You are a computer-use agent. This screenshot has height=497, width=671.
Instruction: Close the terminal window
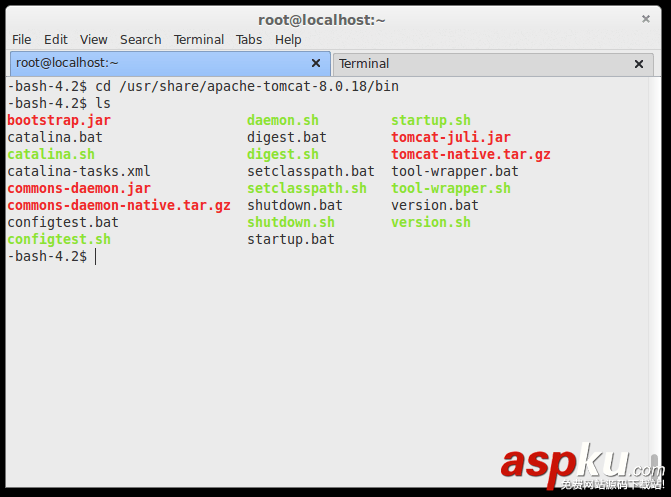point(646,19)
